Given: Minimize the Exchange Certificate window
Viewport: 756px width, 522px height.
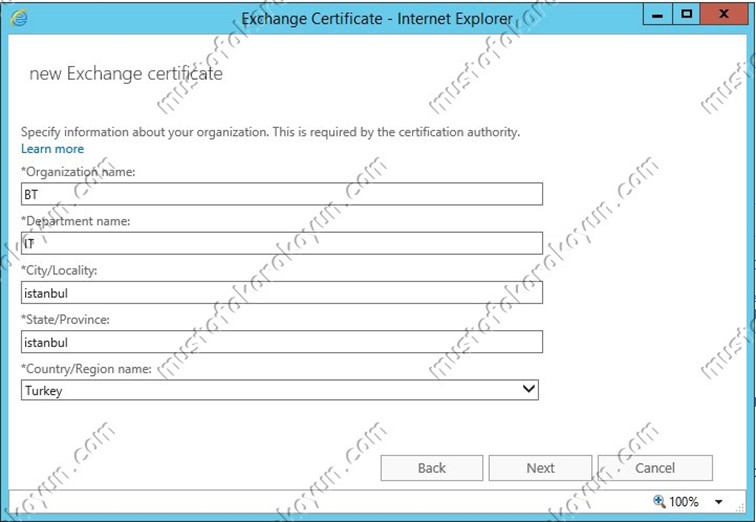Looking at the screenshot, I should (x=657, y=15).
